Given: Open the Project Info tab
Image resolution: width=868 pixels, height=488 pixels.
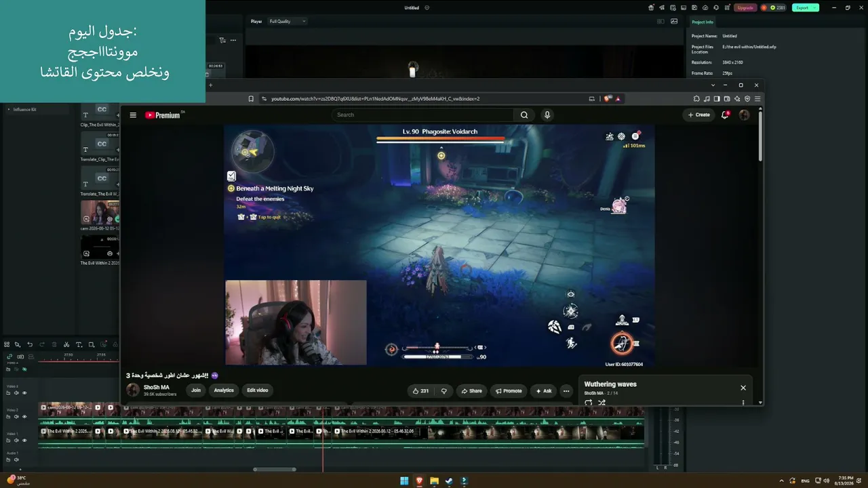Looking at the screenshot, I should pos(703,22).
